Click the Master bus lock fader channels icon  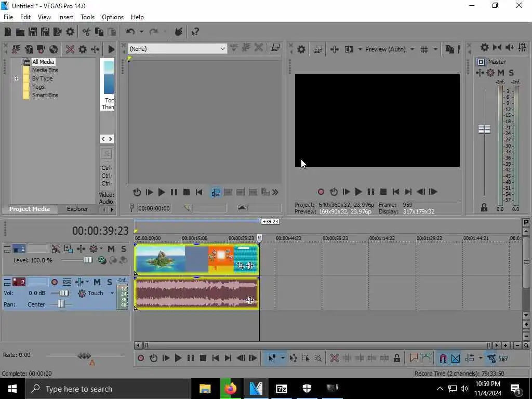point(484,207)
